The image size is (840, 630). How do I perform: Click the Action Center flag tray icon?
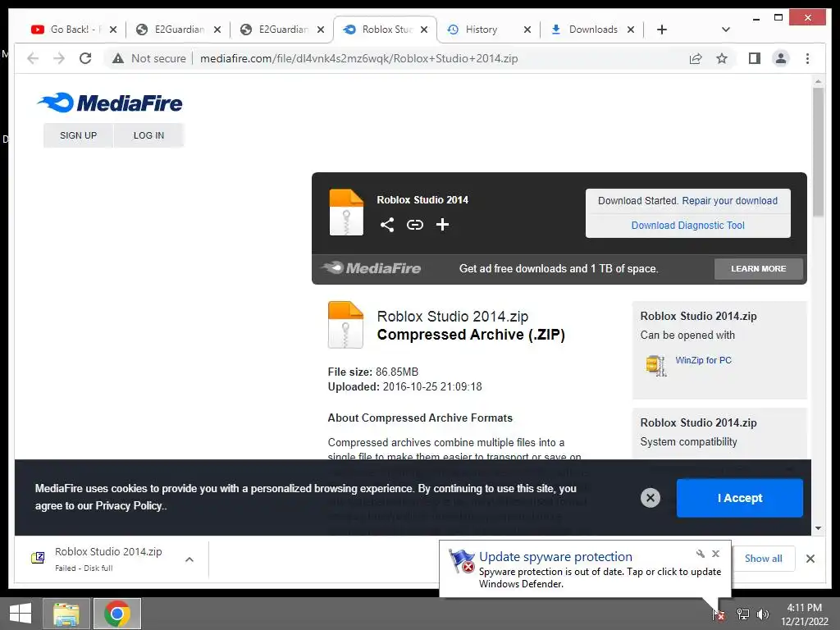pos(719,614)
